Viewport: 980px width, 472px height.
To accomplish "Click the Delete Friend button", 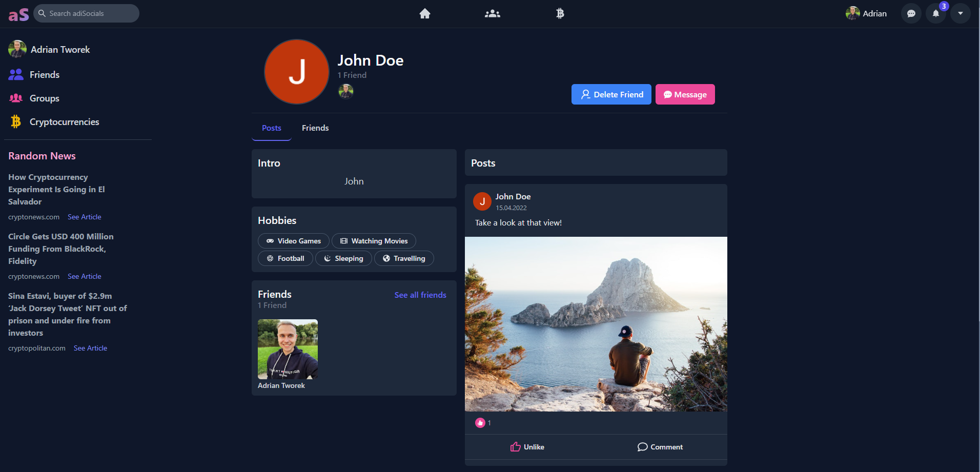I will point(611,94).
